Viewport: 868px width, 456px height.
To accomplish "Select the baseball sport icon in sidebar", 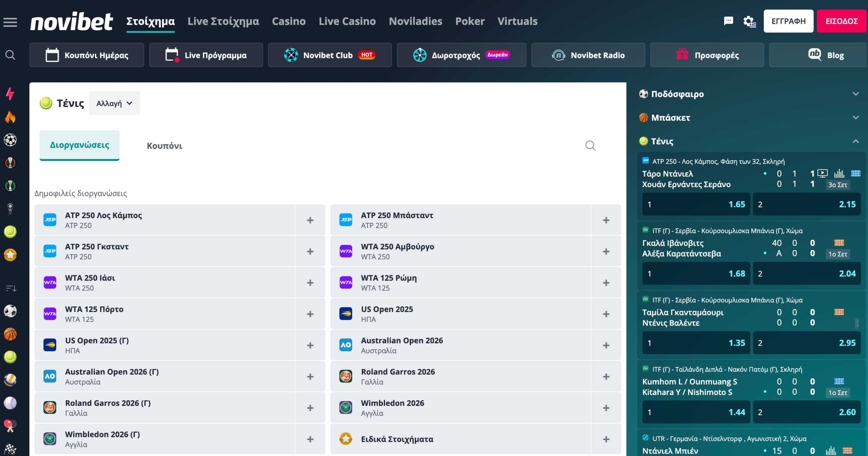I will [x=10, y=403].
